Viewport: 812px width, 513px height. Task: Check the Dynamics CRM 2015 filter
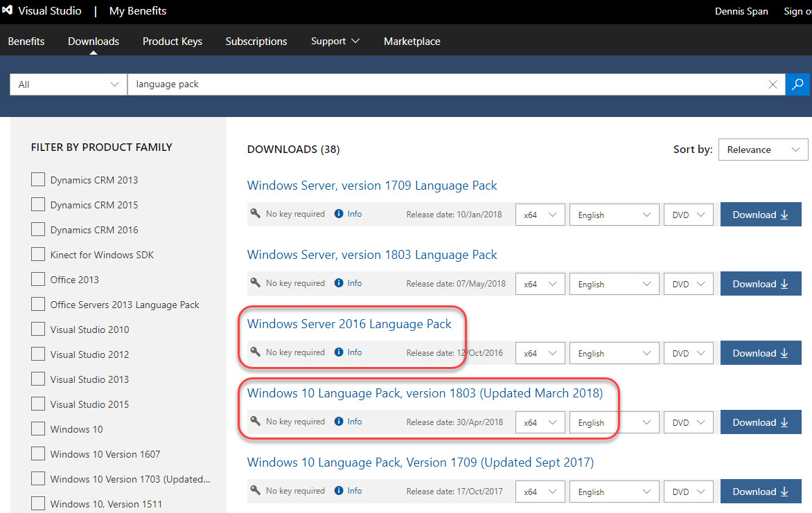pos(38,204)
